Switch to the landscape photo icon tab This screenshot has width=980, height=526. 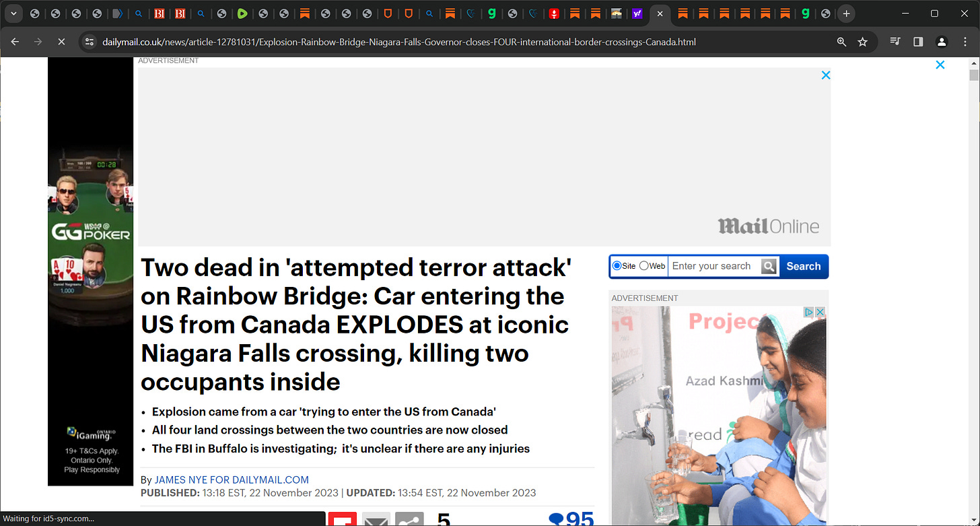click(616, 13)
